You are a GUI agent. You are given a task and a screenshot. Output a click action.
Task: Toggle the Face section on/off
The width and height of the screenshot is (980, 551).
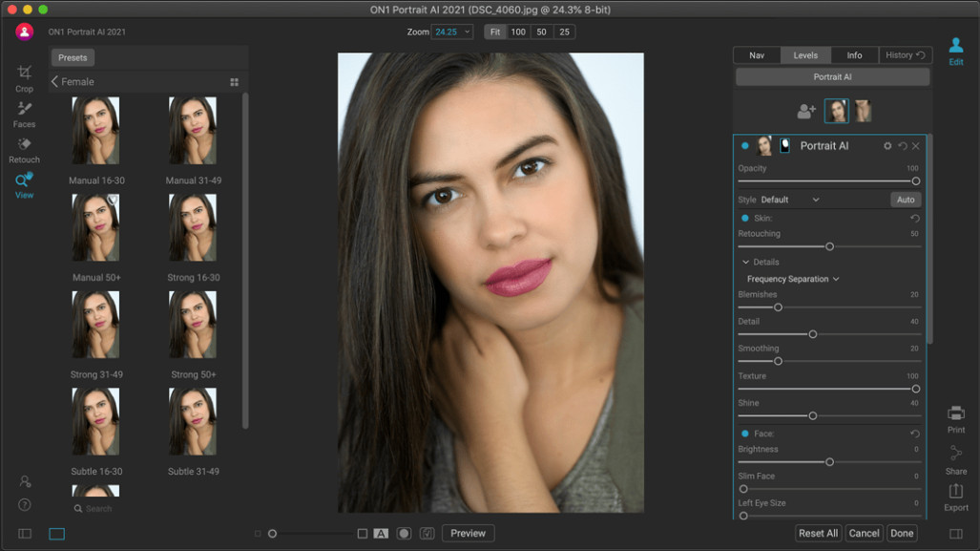click(745, 434)
